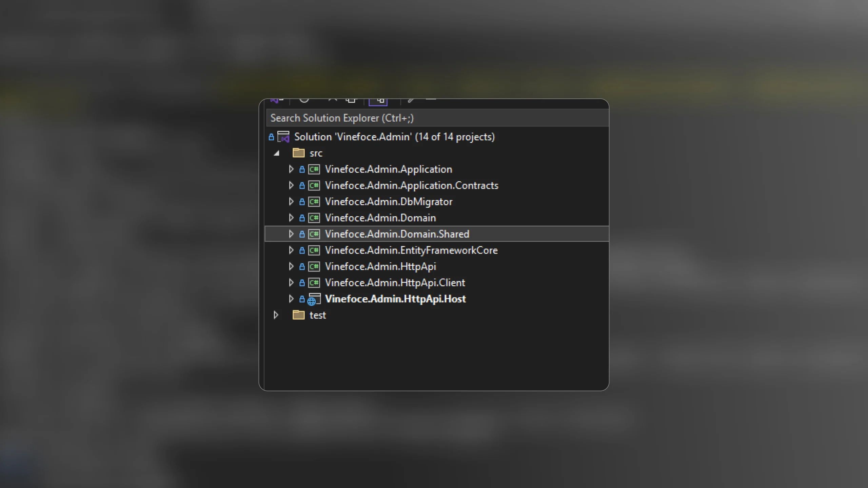The height and width of the screenshot is (488, 868).
Task: Expand Vinefoce.Admin.Domain.Shared arrow
Action: [291, 234]
